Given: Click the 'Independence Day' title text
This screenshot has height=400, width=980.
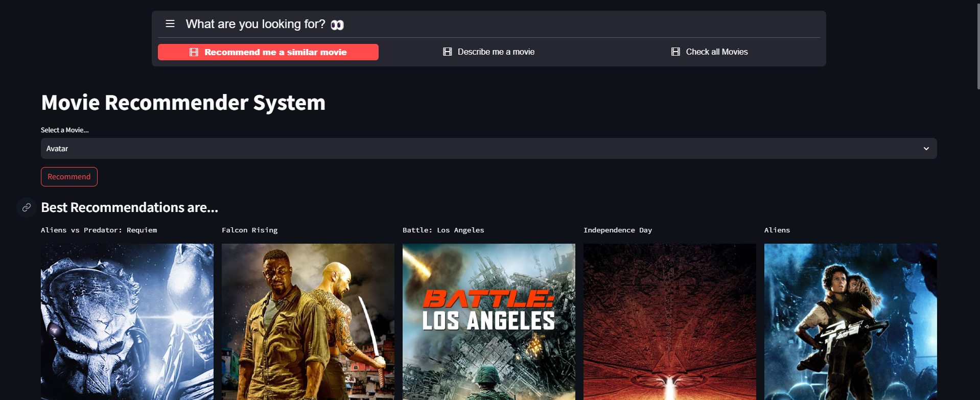Looking at the screenshot, I should click(618, 230).
